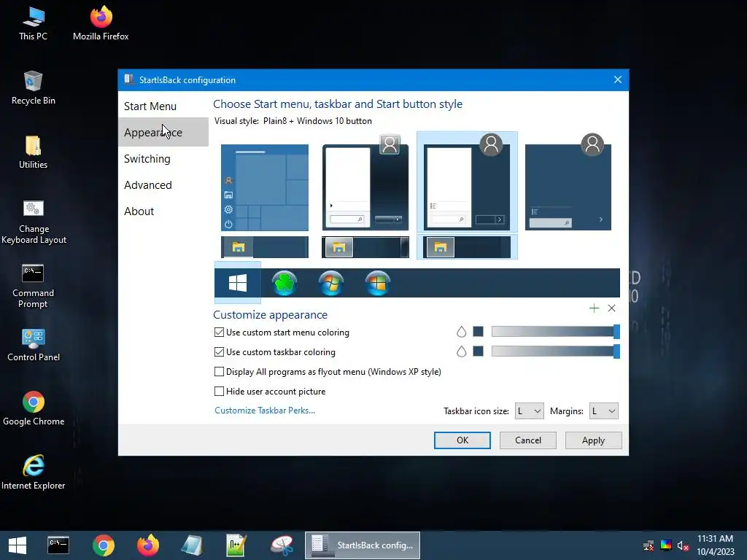The width and height of the screenshot is (747, 560).
Task: Open the Notepad++ taskbar icon
Action: point(236,545)
